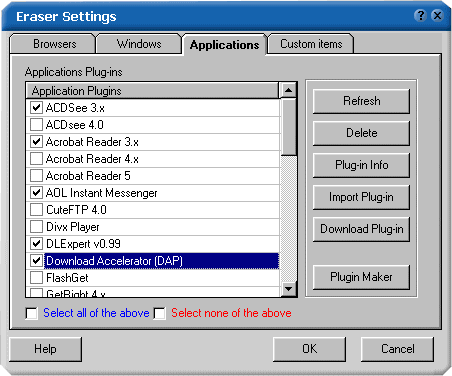
Task: Tick 'Select none of the above' checkbox
Action: [160, 313]
